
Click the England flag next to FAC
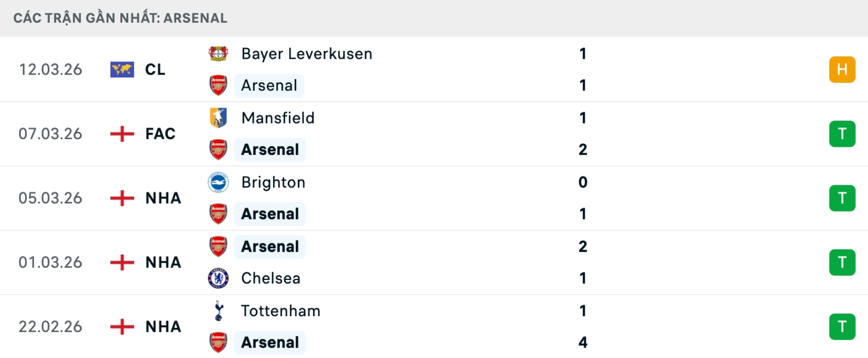pyautogui.click(x=122, y=134)
